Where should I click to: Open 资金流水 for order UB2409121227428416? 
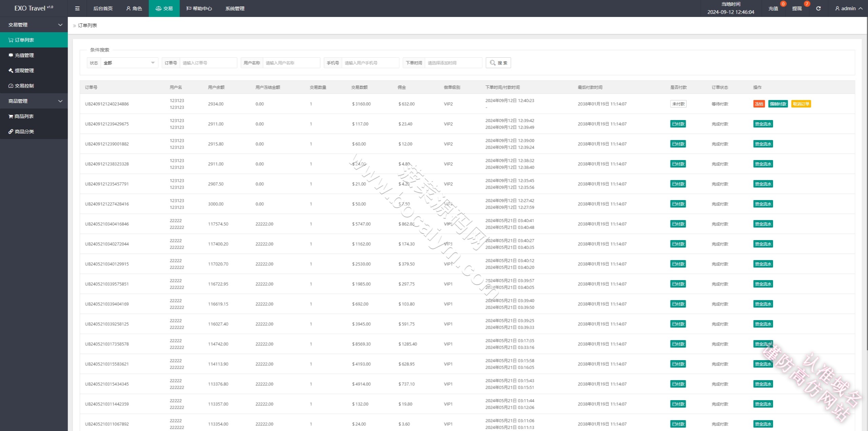tap(763, 204)
